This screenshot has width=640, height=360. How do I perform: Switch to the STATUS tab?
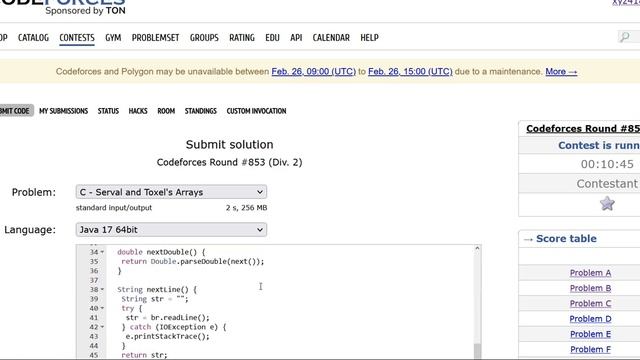(x=108, y=111)
